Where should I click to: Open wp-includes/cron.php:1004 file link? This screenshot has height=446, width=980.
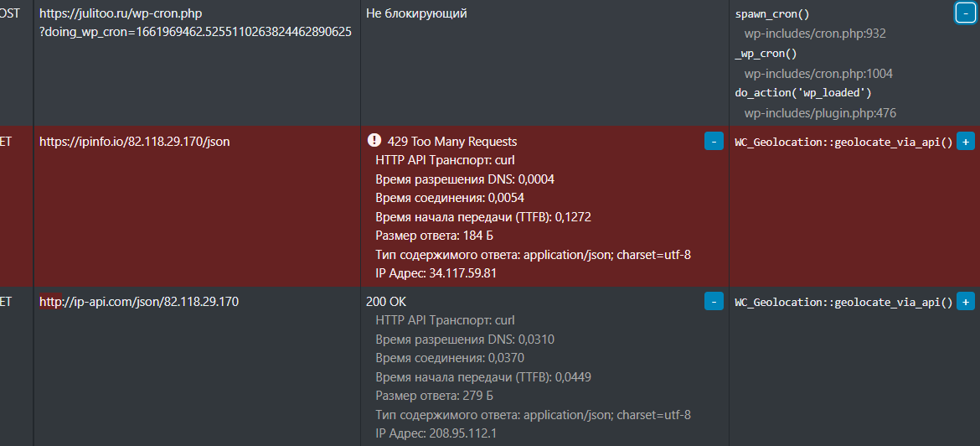click(x=818, y=74)
